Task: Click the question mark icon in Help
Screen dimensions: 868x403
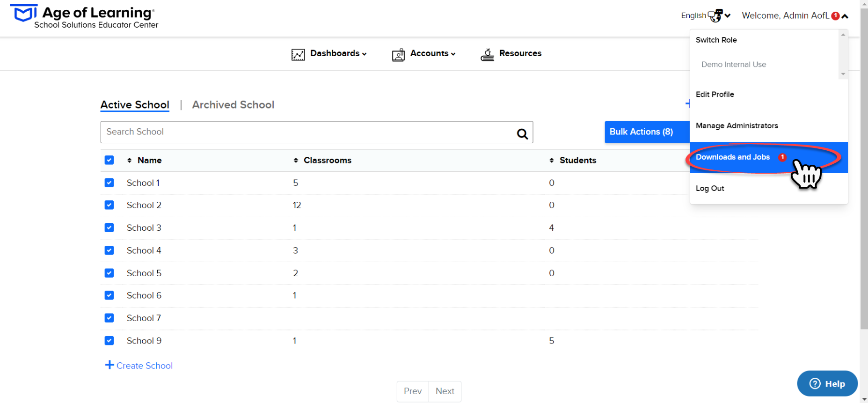Action: coord(815,383)
